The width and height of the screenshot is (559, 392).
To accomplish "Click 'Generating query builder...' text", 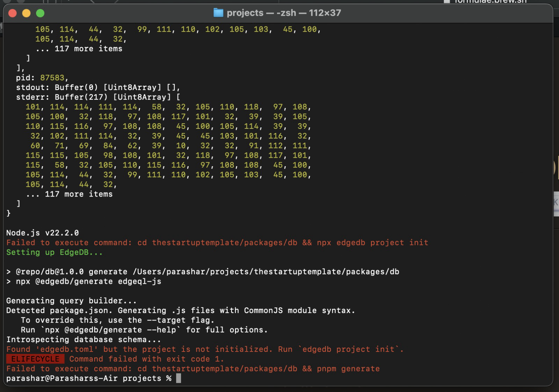I will pos(71,301).
